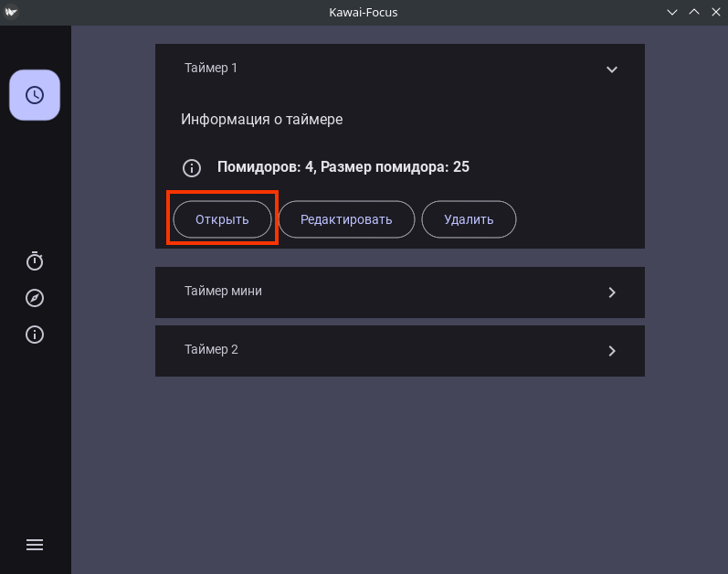Select the Таймер мини row label
This screenshot has height=574, width=728.
pyautogui.click(x=223, y=292)
